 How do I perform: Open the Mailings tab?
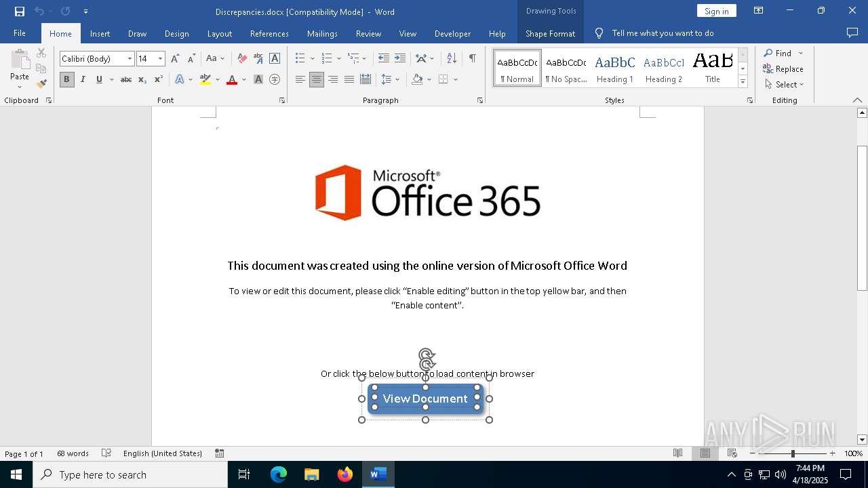point(322,33)
